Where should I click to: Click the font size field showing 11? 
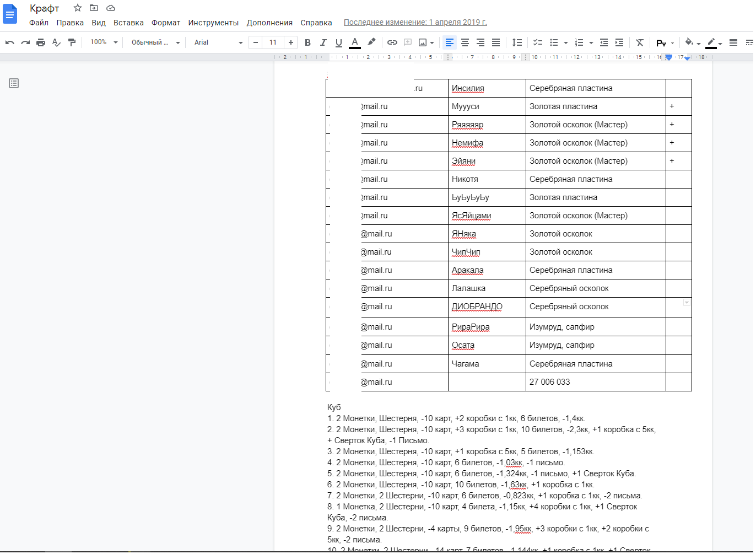273,42
